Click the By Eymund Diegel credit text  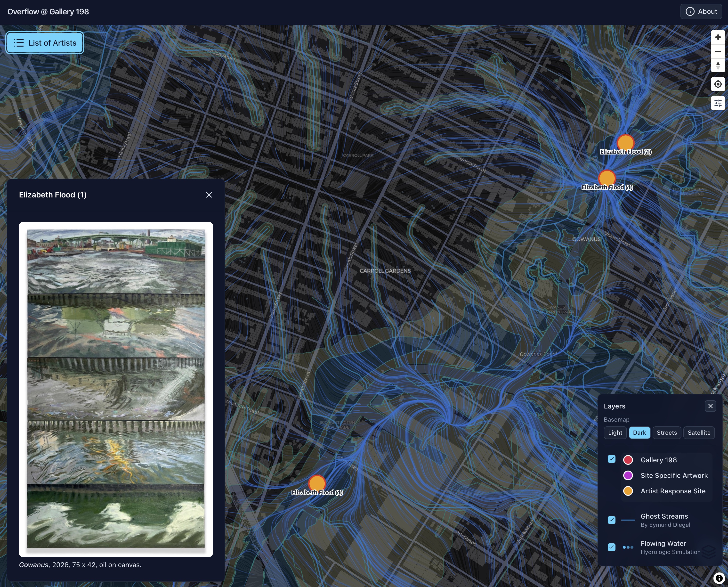tap(665, 525)
